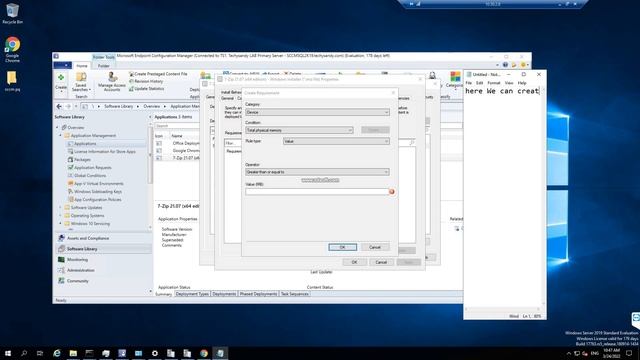Select the Office Deployment application row

tap(178, 143)
